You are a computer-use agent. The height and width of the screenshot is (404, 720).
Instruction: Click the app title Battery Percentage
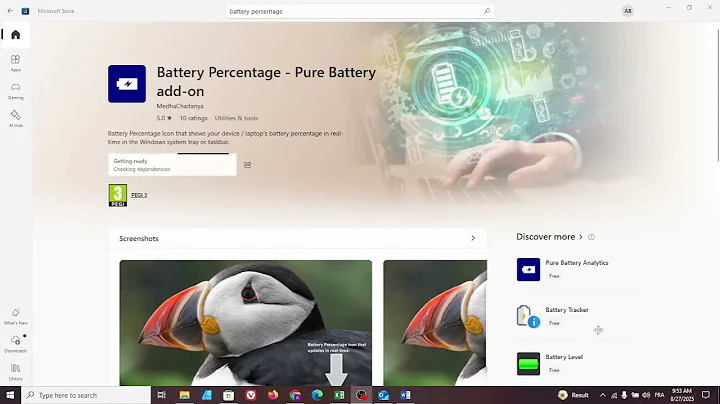tap(266, 82)
